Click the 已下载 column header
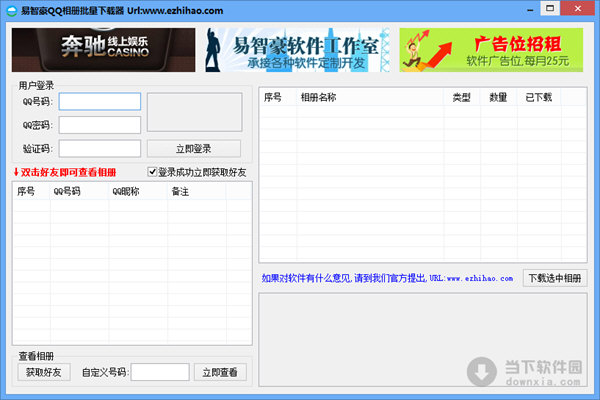This screenshot has width=600, height=400. pyautogui.click(x=538, y=98)
